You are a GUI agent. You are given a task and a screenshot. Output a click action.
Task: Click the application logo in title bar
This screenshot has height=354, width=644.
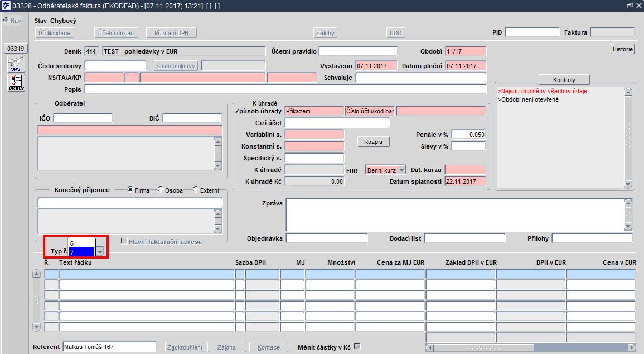click(6, 6)
